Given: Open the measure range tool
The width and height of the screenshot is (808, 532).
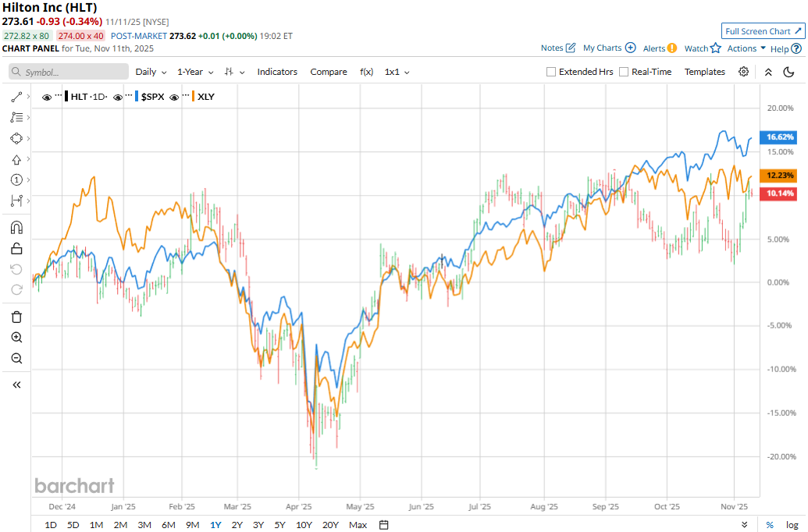Looking at the screenshot, I should pyautogui.click(x=16, y=200).
